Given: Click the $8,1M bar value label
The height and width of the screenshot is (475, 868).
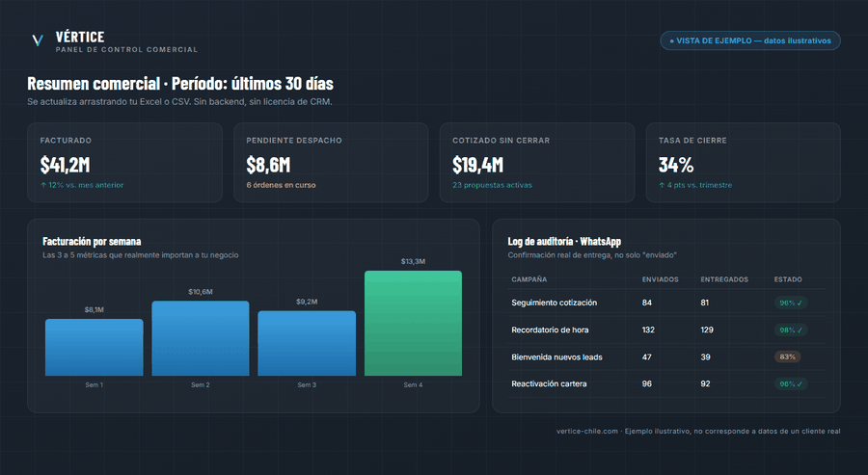Looking at the screenshot, I should [95, 309].
